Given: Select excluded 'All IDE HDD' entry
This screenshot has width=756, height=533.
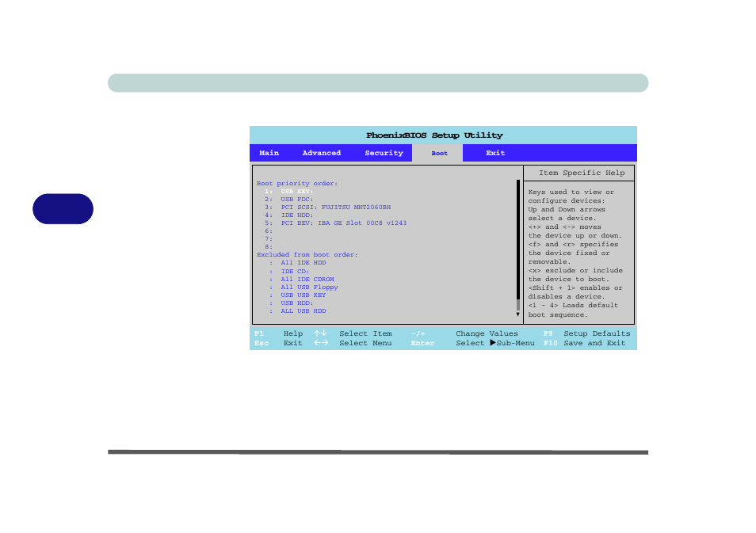Looking at the screenshot, I should 298,263.
